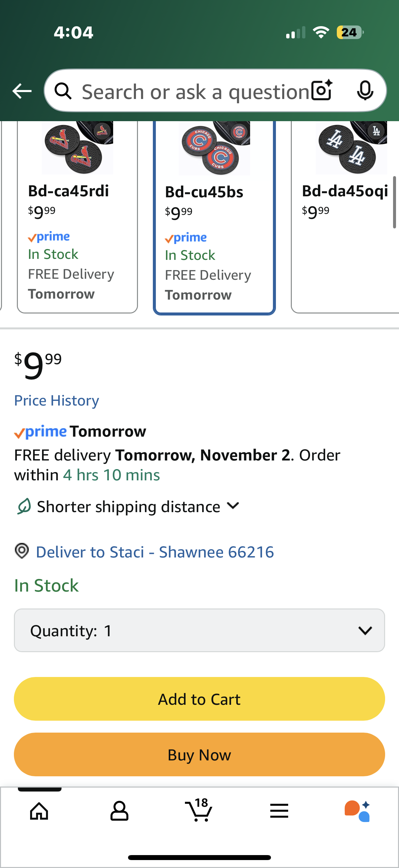Open the hamburger menu icon

click(279, 811)
